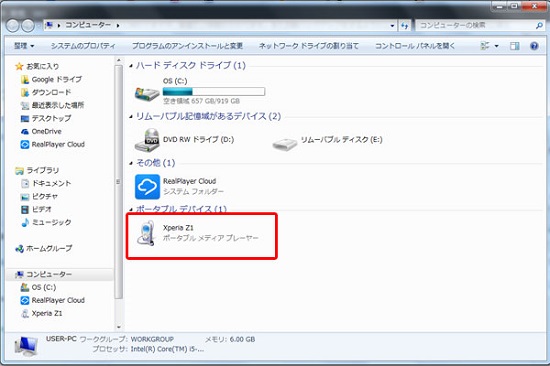Select ミュージック library

(x=46, y=222)
